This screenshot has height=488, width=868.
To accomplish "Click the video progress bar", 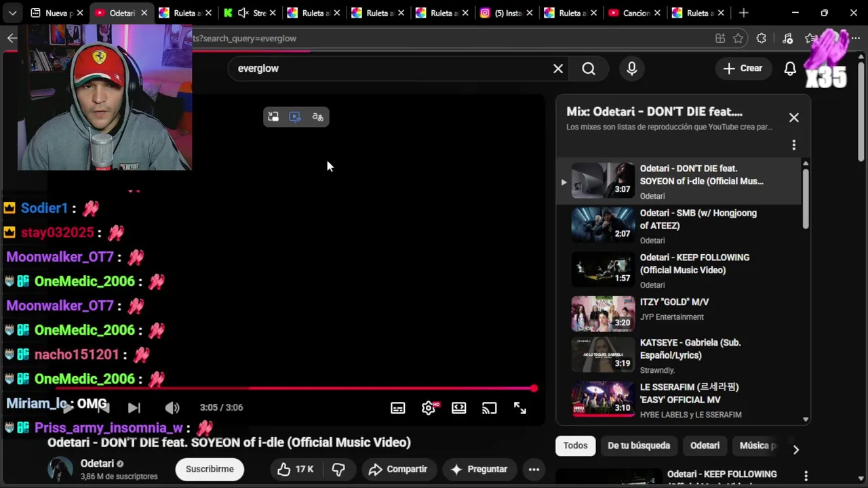I will pyautogui.click(x=292, y=388).
